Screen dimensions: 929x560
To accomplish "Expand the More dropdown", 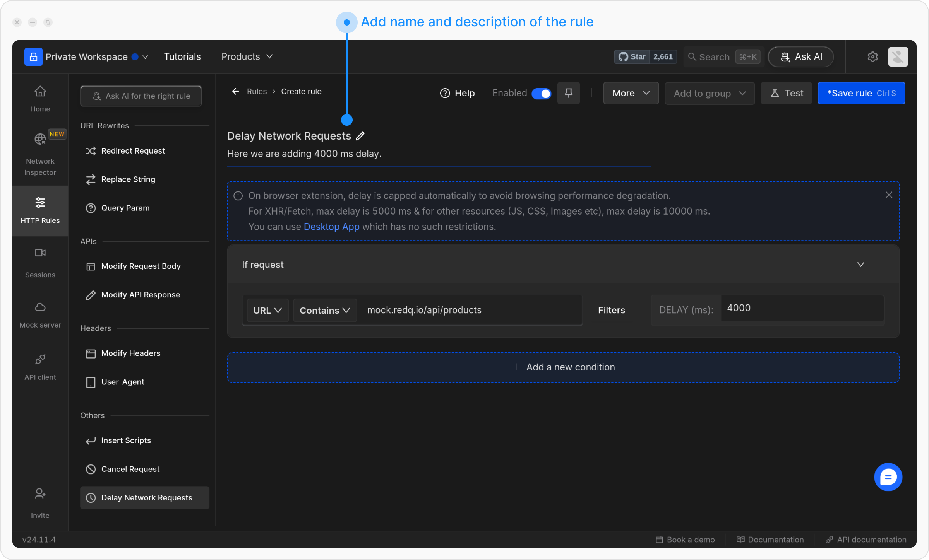I will point(631,93).
